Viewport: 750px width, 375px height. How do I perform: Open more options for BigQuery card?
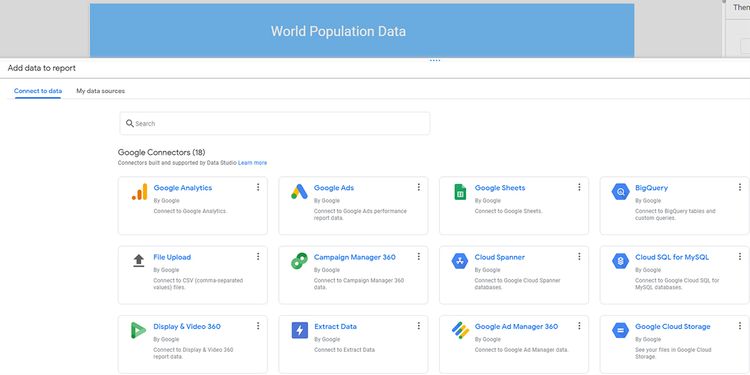tap(739, 187)
